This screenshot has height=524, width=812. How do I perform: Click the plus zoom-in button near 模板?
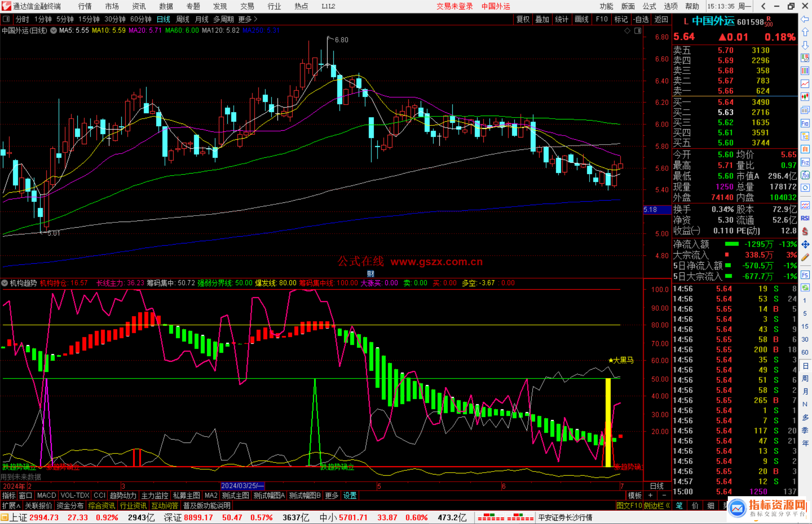650,495
